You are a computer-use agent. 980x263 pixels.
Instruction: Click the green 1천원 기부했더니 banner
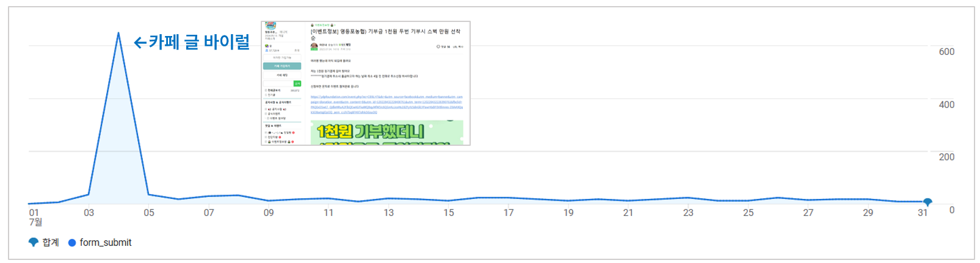pyautogui.click(x=386, y=132)
